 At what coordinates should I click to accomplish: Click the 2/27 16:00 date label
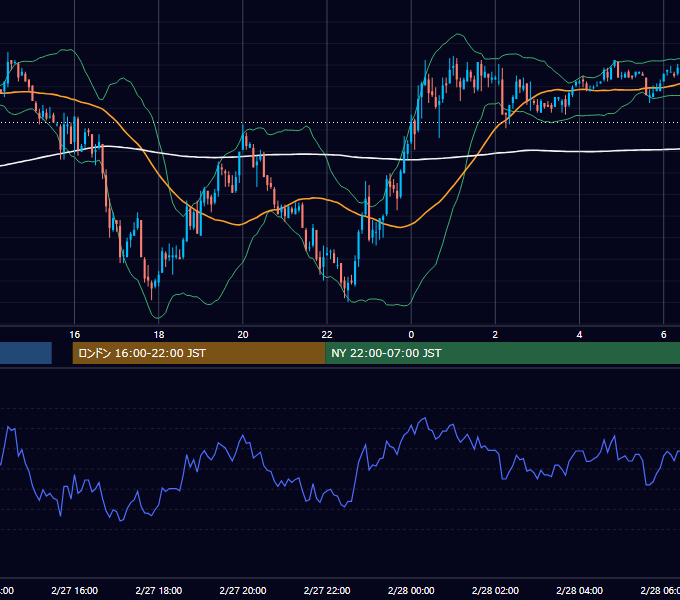[x=75, y=590]
